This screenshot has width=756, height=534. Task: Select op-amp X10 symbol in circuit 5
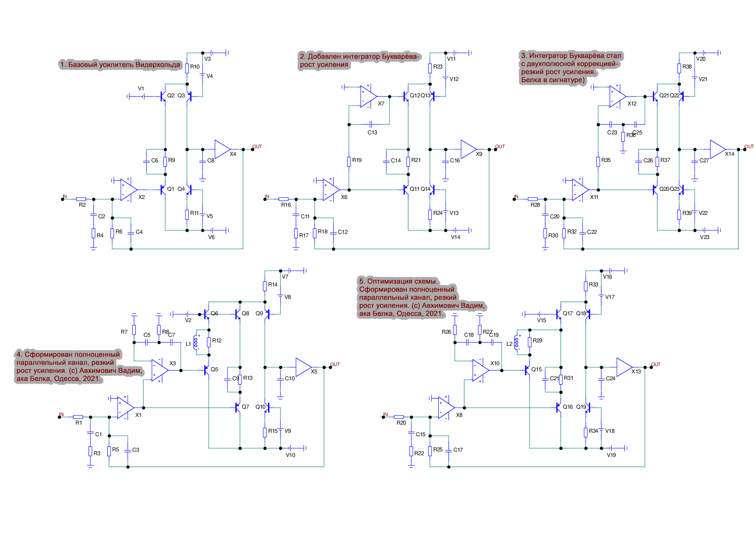pyautogui.click(x=481, y=370)
